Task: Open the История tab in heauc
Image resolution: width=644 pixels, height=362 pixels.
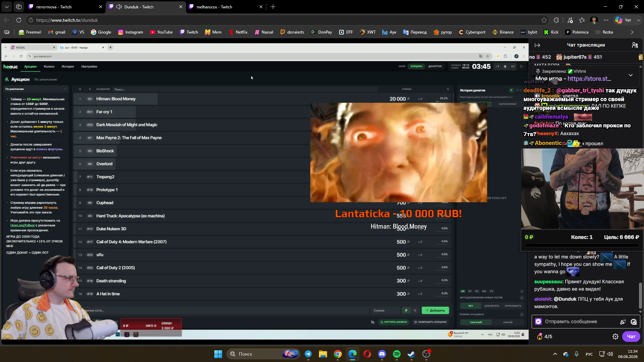Action: [x=68, y=66]
